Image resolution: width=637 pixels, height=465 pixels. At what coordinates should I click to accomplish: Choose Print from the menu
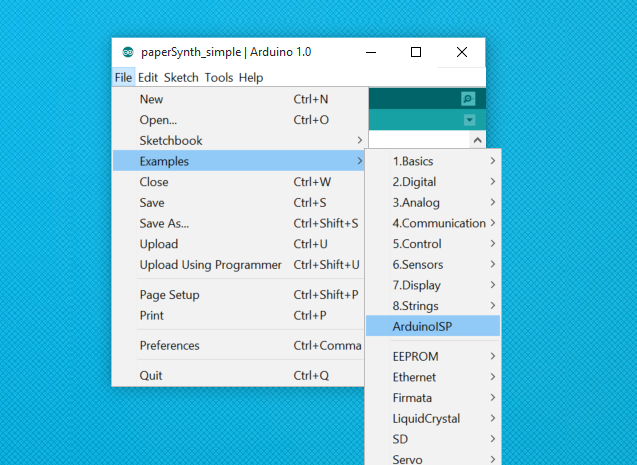coord(238,316)
